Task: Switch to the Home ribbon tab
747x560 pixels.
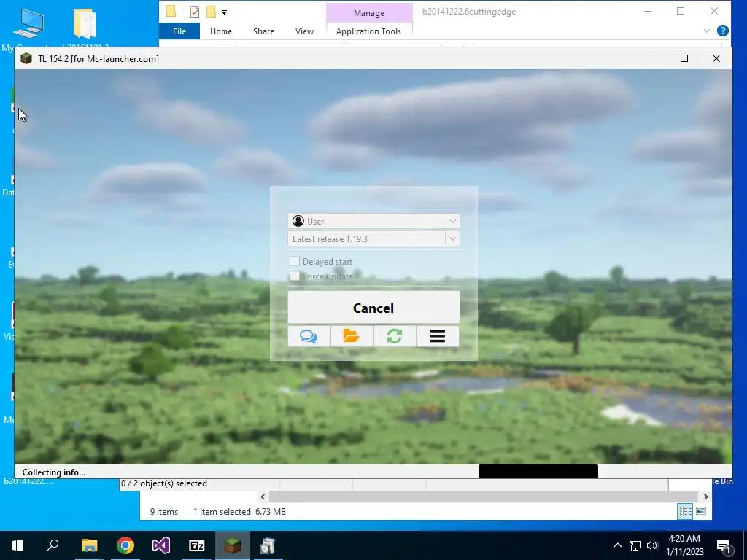Action: click(x=220, y=31)
